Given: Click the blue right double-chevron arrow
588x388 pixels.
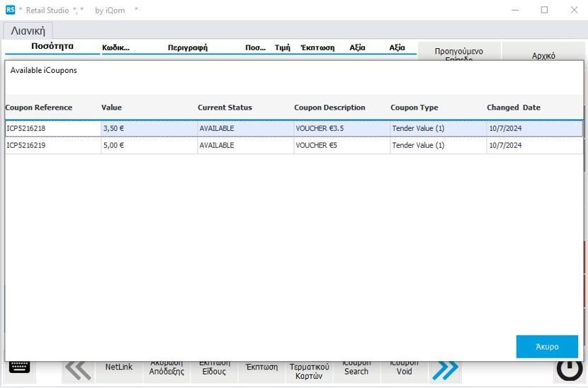Looking at the screenshot, I should click(x=446, y=369).
